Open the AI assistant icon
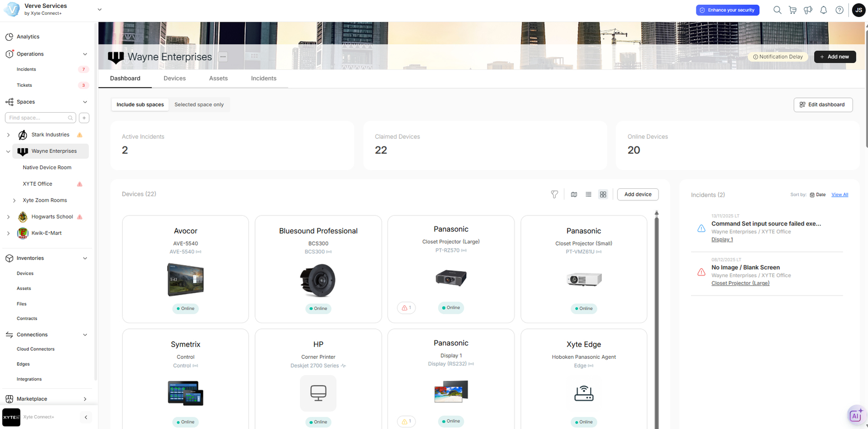The width and height of the screenshot is (868, 429). coord(855,415)
